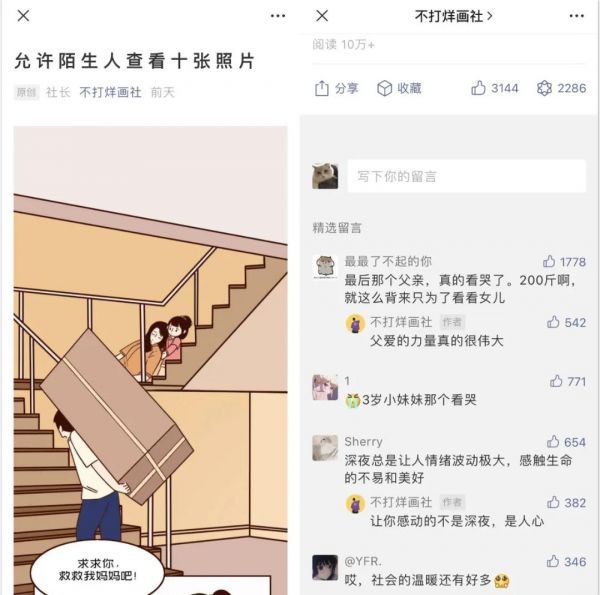Open the 不打烊画社 account link under the title
This screenshot has height=595, width=600.
[x=110, y=92]
